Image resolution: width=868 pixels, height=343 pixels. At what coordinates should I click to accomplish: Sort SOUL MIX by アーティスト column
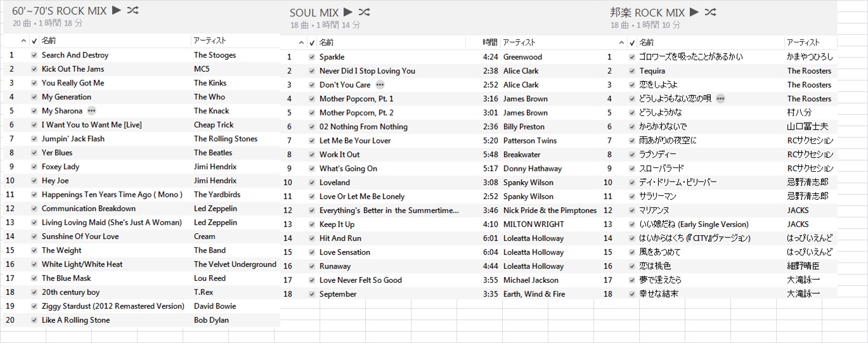coord(519,42)
